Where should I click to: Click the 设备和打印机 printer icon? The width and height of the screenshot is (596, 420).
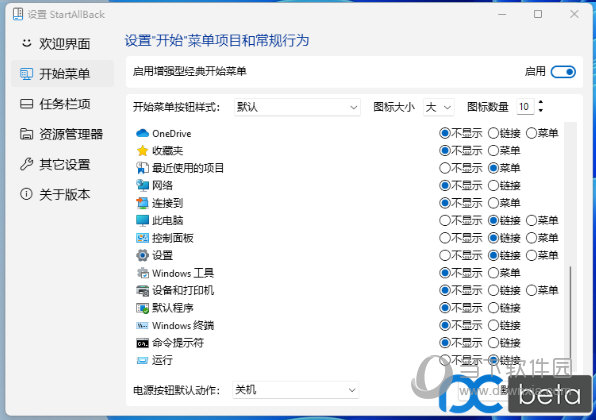pos(142,291)
